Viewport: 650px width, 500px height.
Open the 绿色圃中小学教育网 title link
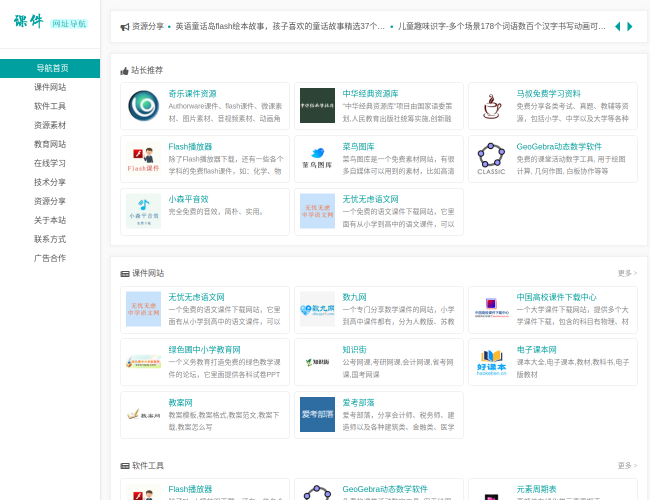pos(204,350)
